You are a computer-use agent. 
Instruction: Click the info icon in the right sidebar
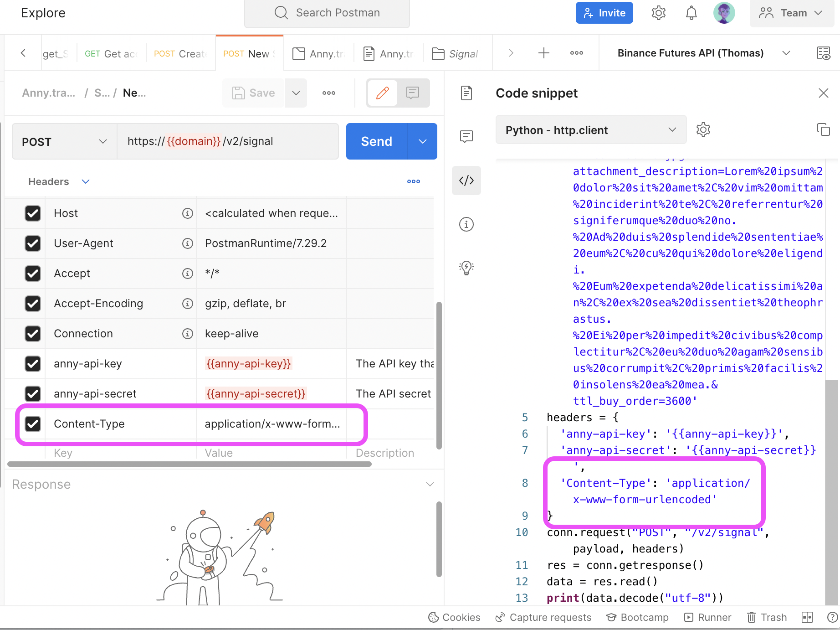point(466,224)
